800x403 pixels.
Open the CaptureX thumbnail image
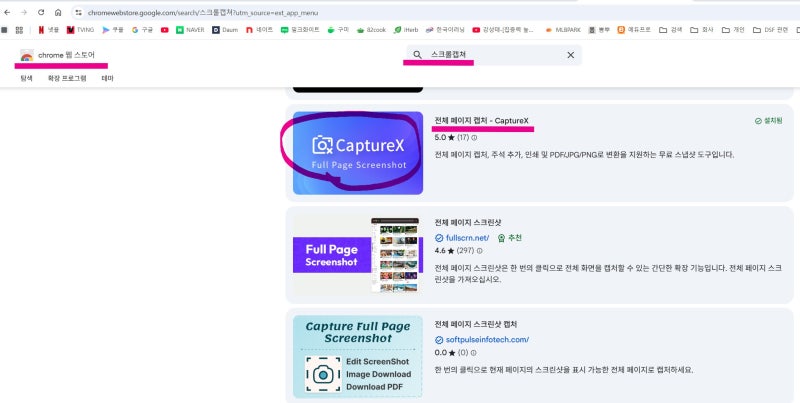click(x=358, y=153)
